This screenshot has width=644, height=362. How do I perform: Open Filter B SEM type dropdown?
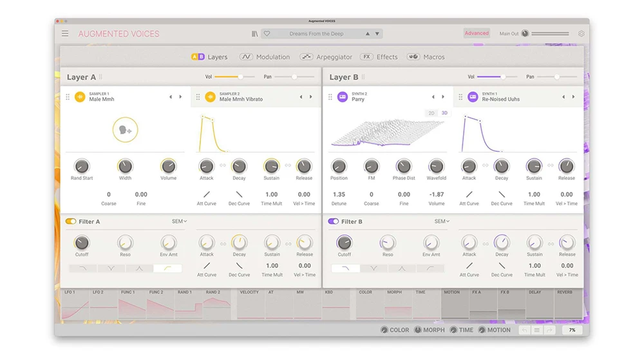pyautogui.click(x=442, y=222)
